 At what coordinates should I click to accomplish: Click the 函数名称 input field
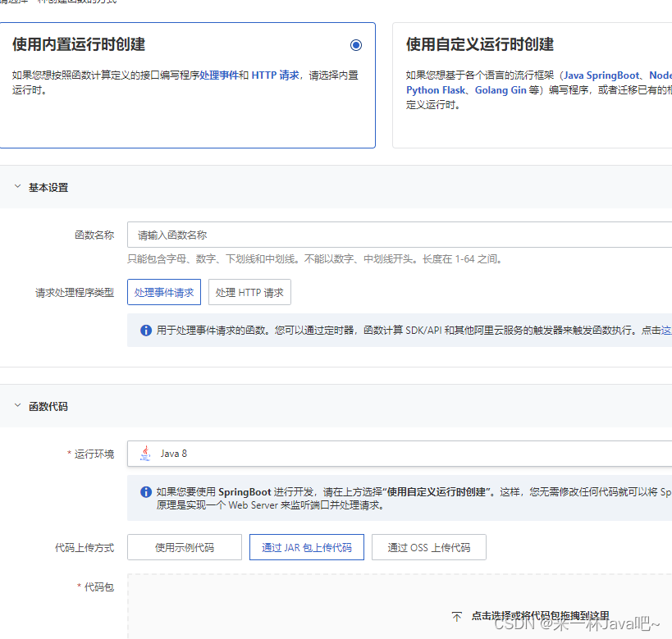(328, 235)
